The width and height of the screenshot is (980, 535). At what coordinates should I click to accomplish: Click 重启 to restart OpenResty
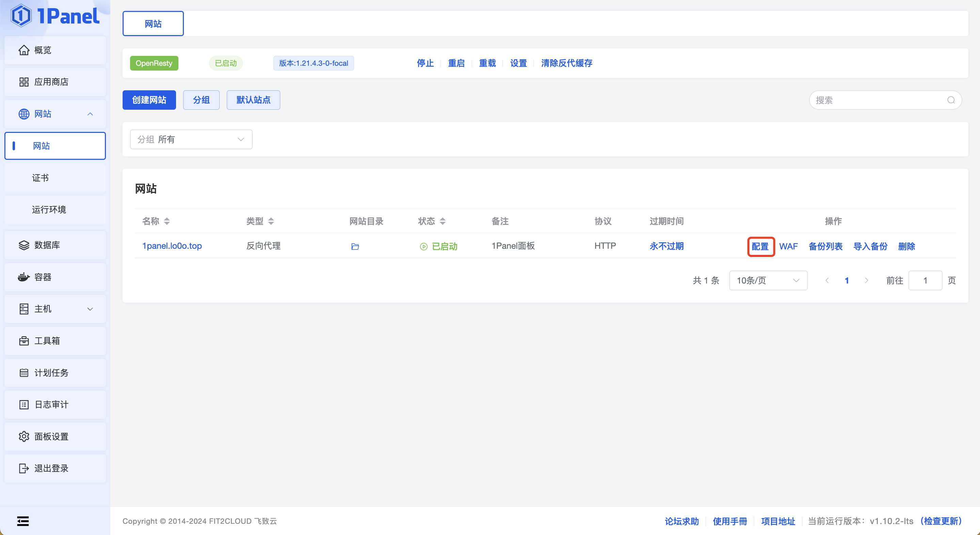click(456, 63)
